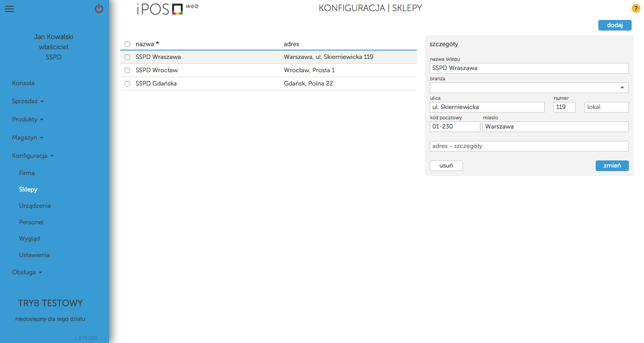Select the Konsola sidebar item
The image size is (644, 343).
(x=23, y=83)
